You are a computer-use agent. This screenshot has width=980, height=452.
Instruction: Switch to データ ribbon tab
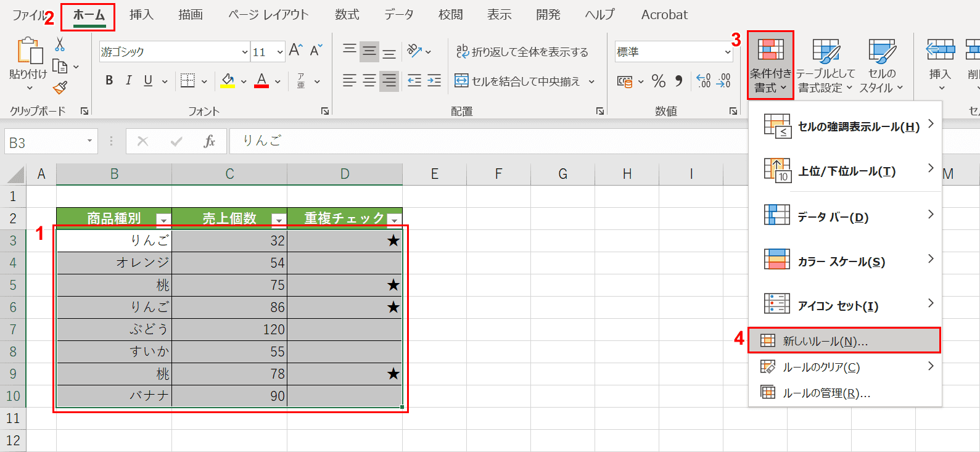coord(399,15)
